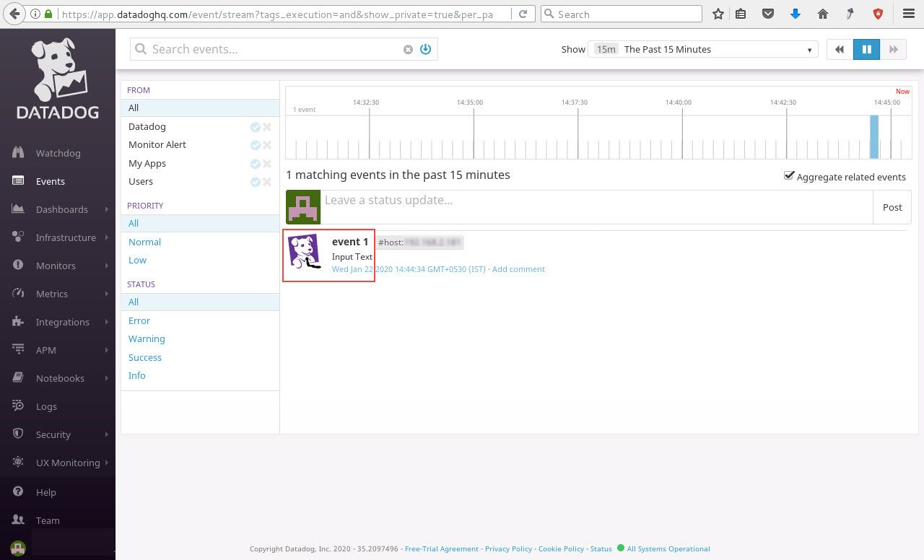Expand the Monitors submenu arrow
The height and width of the screenshot is (560, 924).
[106, 266]
